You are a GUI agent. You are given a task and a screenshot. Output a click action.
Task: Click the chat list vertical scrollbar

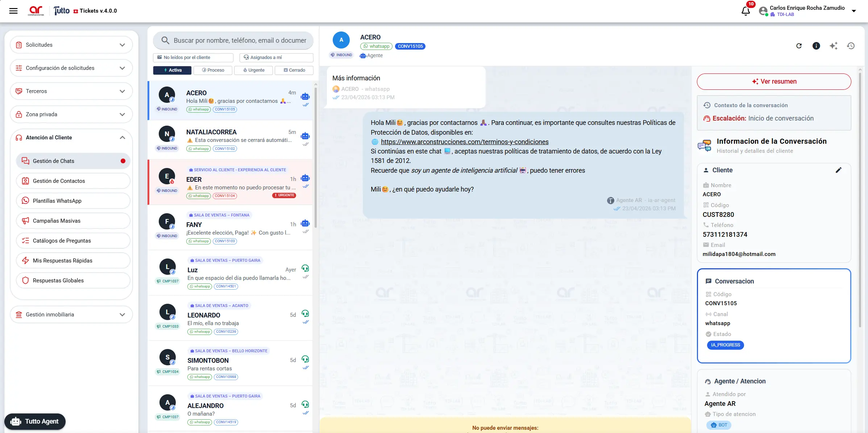pyautogui.click(x=316, y=156)
